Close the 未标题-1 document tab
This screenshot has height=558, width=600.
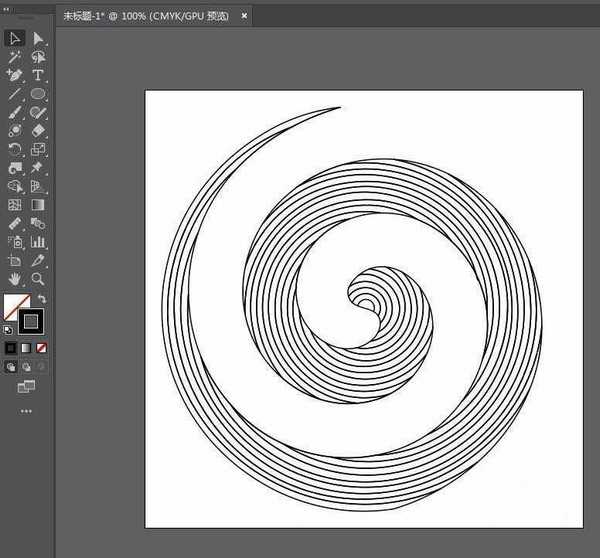pos(245,16)
